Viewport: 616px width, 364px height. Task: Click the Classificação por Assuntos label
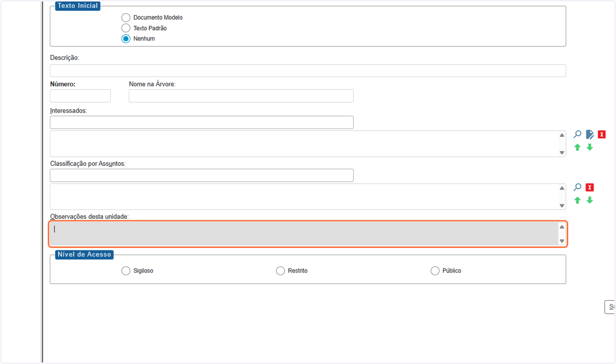pyautogui.click(x=88, y=163)
